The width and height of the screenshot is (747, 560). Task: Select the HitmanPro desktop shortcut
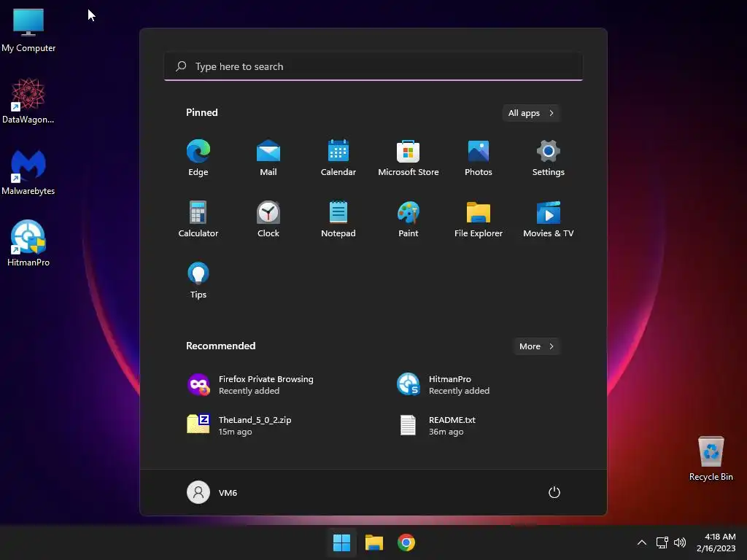coord(28,244)
